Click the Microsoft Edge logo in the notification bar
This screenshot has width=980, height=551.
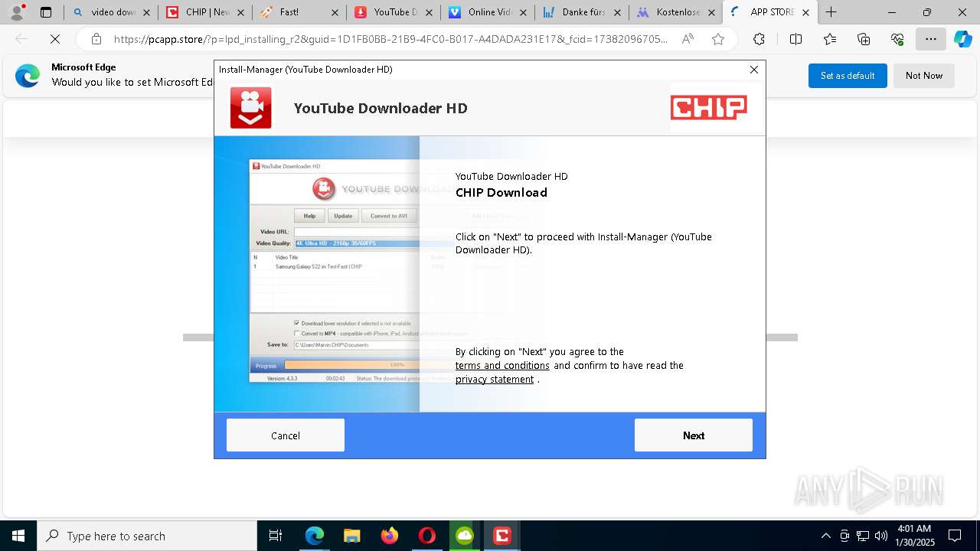coord(28,76)
